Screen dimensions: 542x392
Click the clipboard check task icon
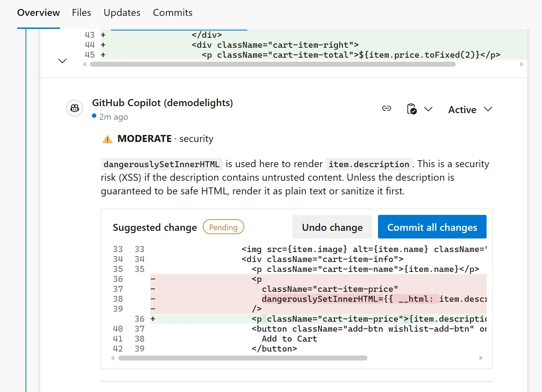coord(412,109)
